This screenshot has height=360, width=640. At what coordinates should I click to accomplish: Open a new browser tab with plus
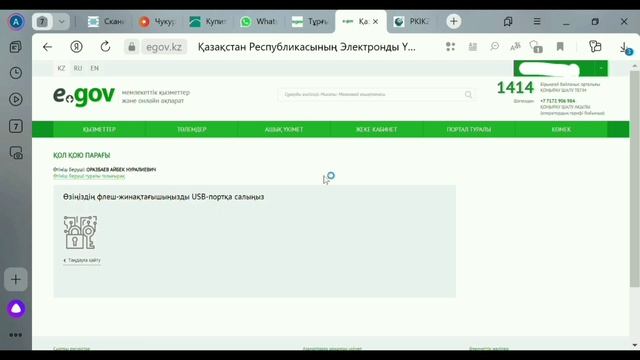[x=453, y=21]
